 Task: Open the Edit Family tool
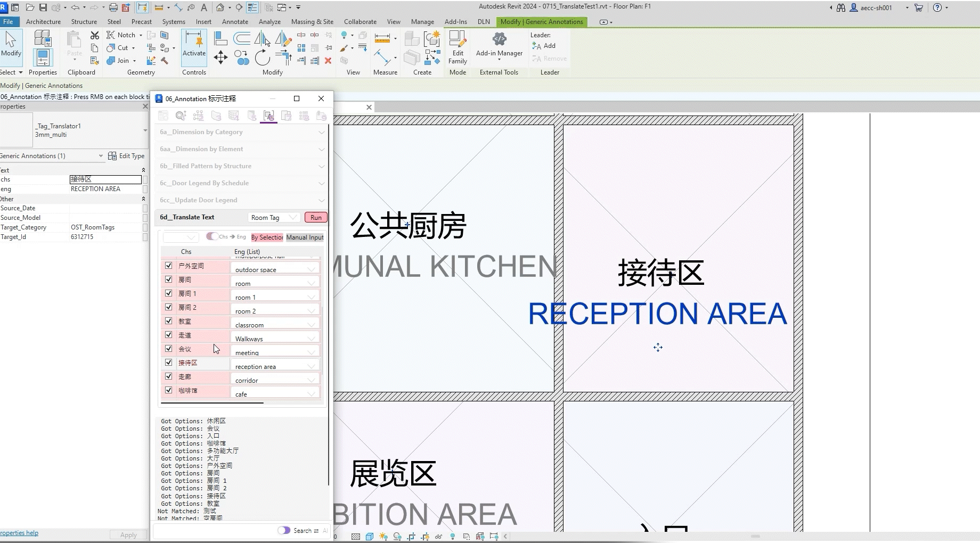(458, 47)
